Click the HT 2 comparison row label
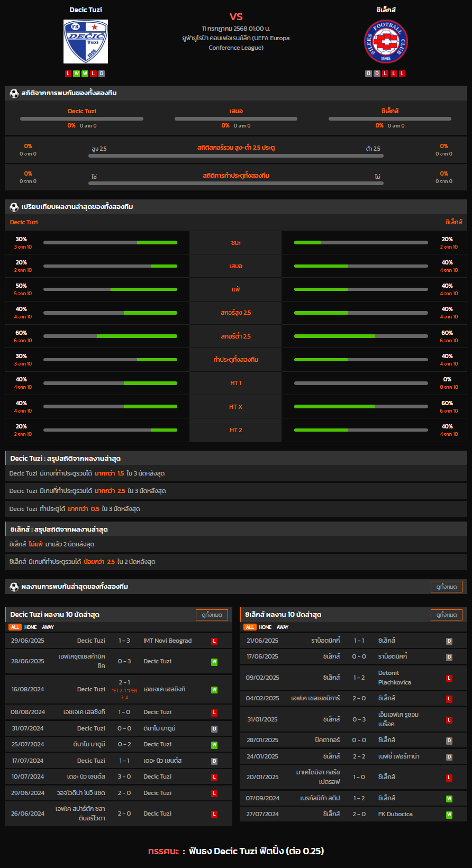The image size is (472, 868). click(235, 431)
